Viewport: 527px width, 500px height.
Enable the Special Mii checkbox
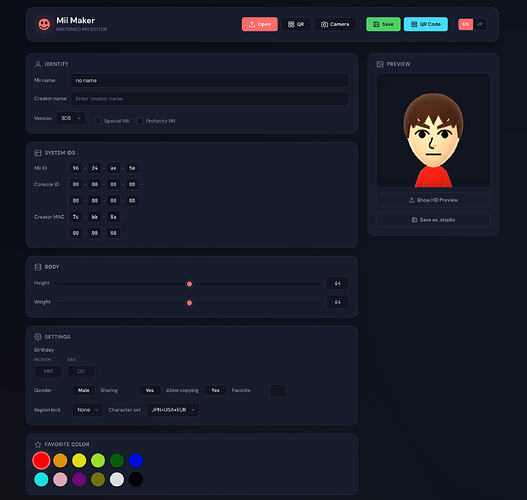(x=98, y=121)
